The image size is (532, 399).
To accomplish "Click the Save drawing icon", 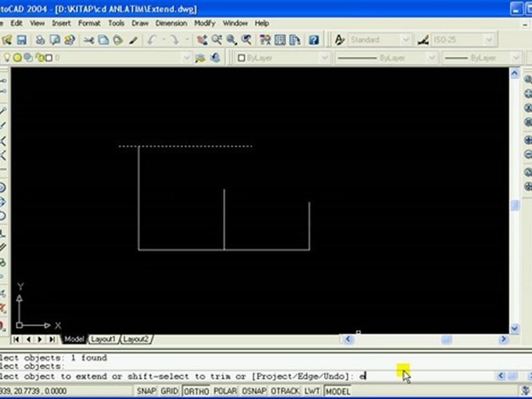I will click(22, 40).
